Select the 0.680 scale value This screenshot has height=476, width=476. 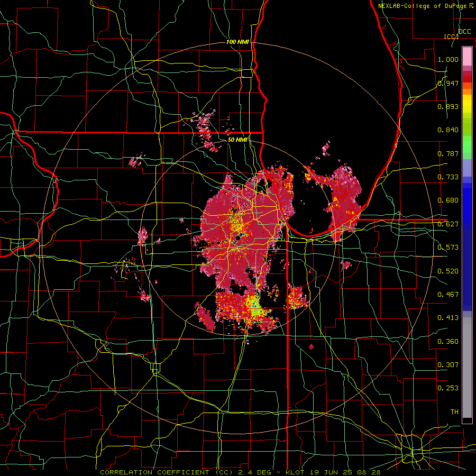tap(448, 200)
